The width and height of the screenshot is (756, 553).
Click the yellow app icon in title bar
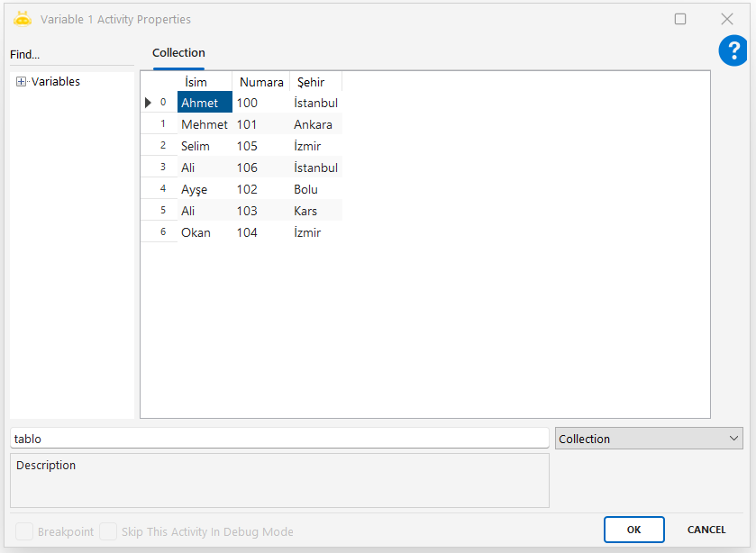coord(23,19)
